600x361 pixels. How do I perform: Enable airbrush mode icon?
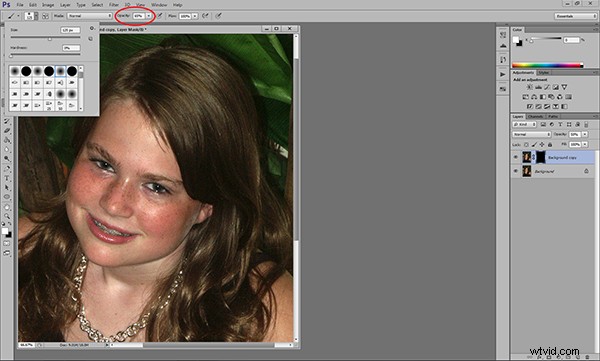pyautogui.click(x=205, y=16)
